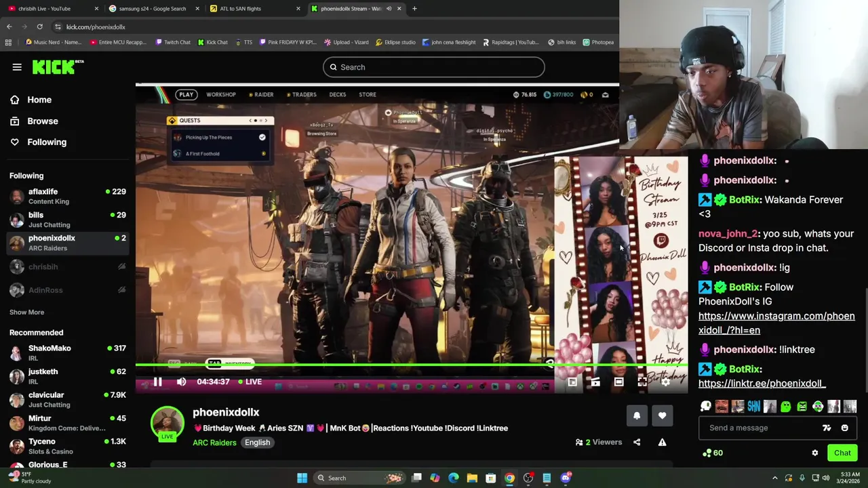Click the phoenixdollx profile avatar

click(167, 423)
